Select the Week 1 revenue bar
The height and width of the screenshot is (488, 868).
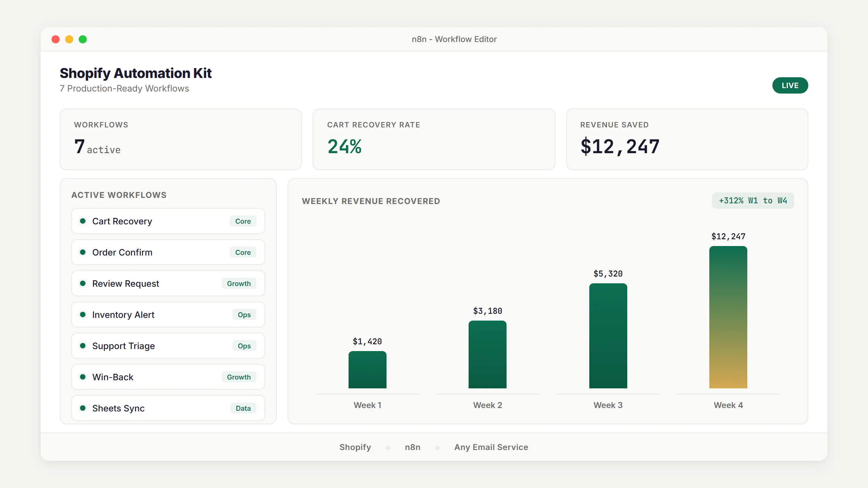[x=368, y=370]
